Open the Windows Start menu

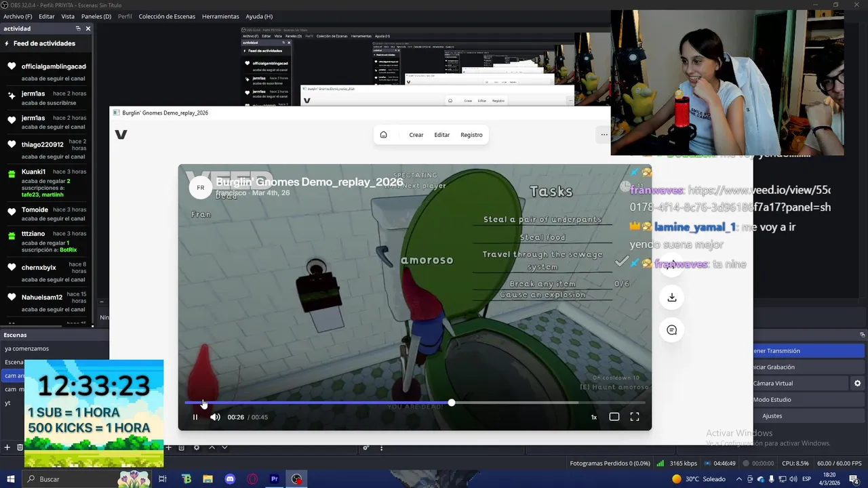click(11, 479)
